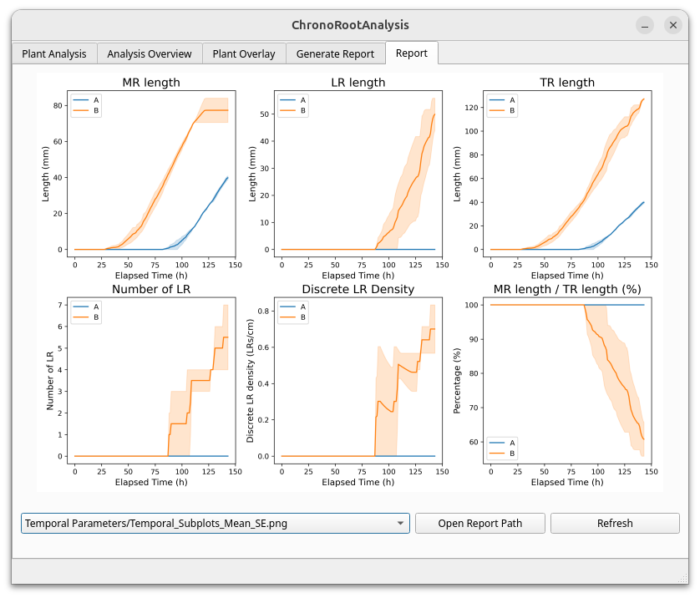This screenshot has height=598, width=700.
Task: Click the Temporal_Subplots_Mean_SE.png combo box text
Action: coord(156,524)
